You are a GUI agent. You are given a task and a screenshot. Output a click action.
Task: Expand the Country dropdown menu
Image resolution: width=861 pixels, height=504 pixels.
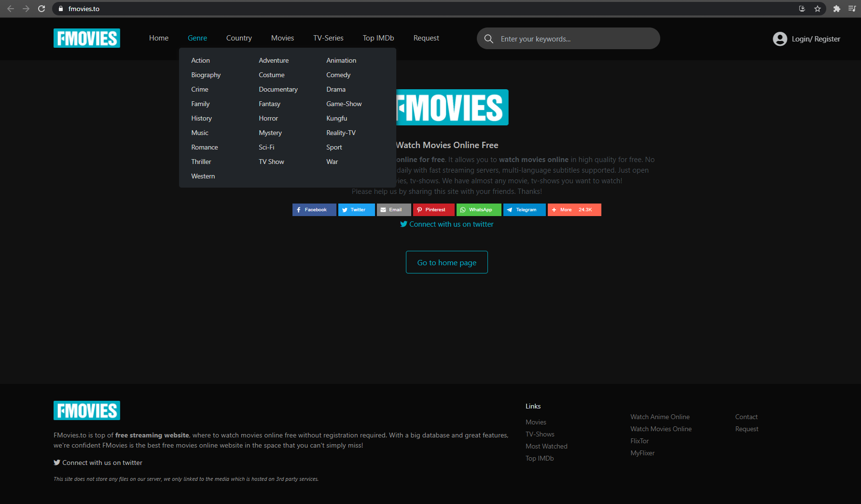coord(239,38)
